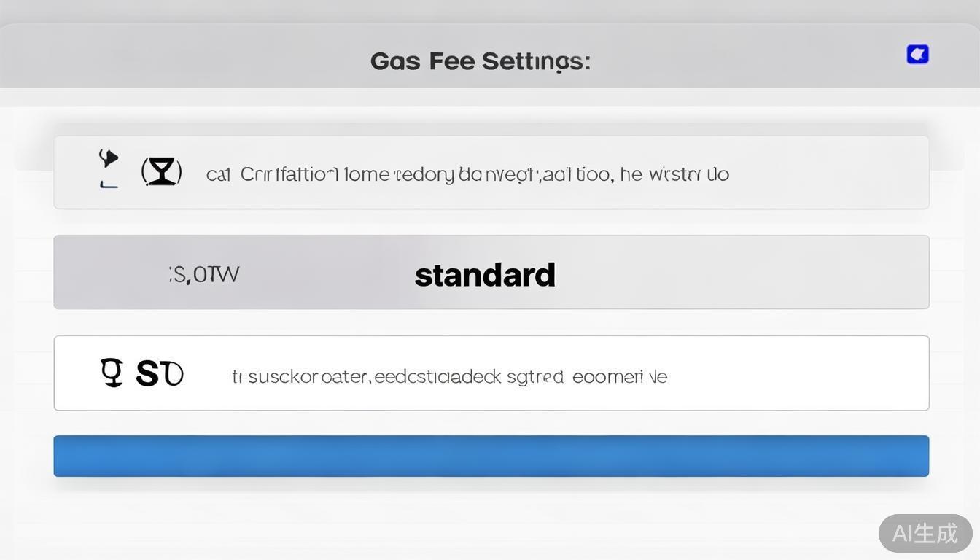
Task: Click the arrow icon left of the hourglass
Action: tap(108, 158)
